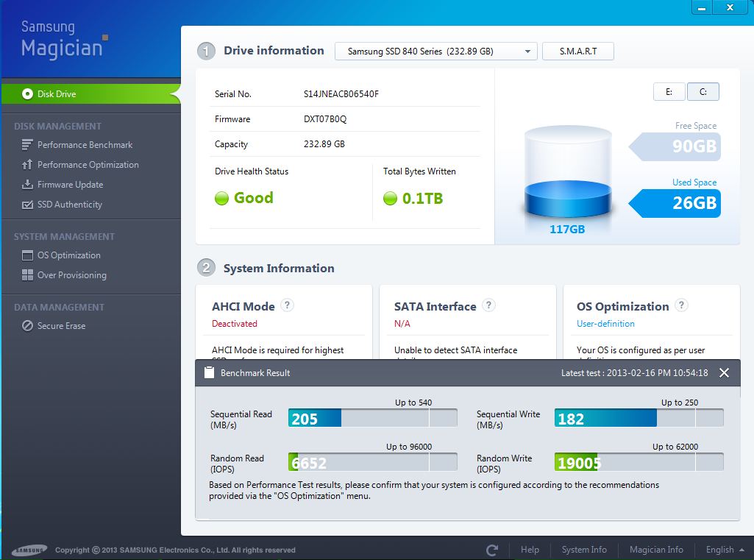Open Magician Info in footer
Image resolution: width=754 pixels, height=560 pixels.
[656, 550]
